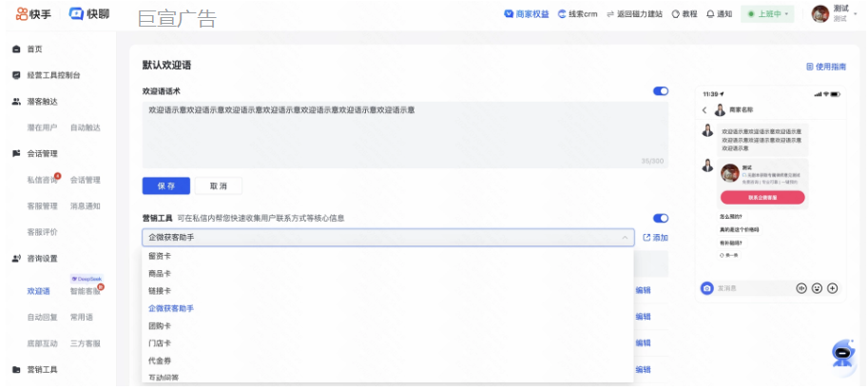Viewport: 868px width, 390px height.
Task: Click the 发消息 input in preview
Action: pyautogui.click(x=754, y=288)
